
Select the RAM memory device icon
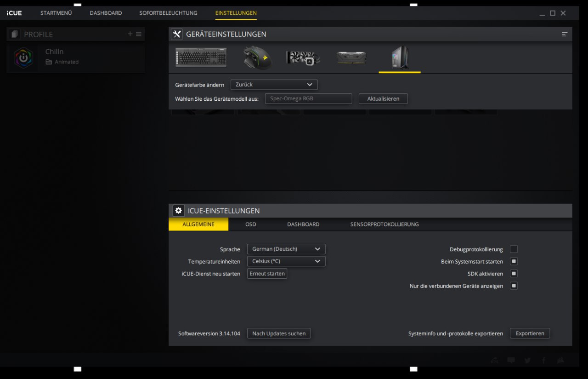point(351,57)
